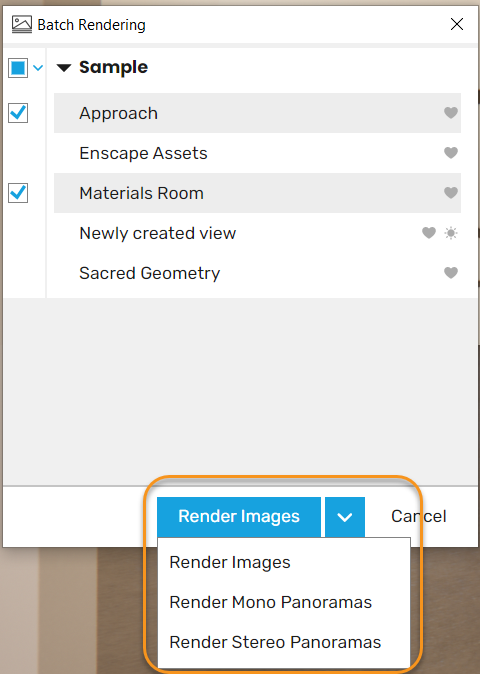Choose Render Stereo Panoramas option
This screenshot has height=674, width=480.
(275, 642)
